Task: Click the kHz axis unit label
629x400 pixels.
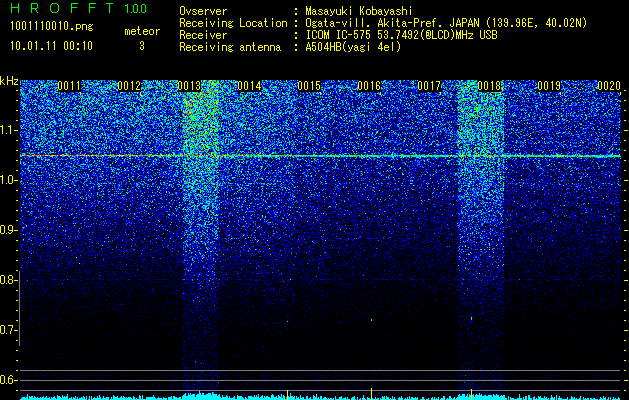Action: tap(9, 81)
